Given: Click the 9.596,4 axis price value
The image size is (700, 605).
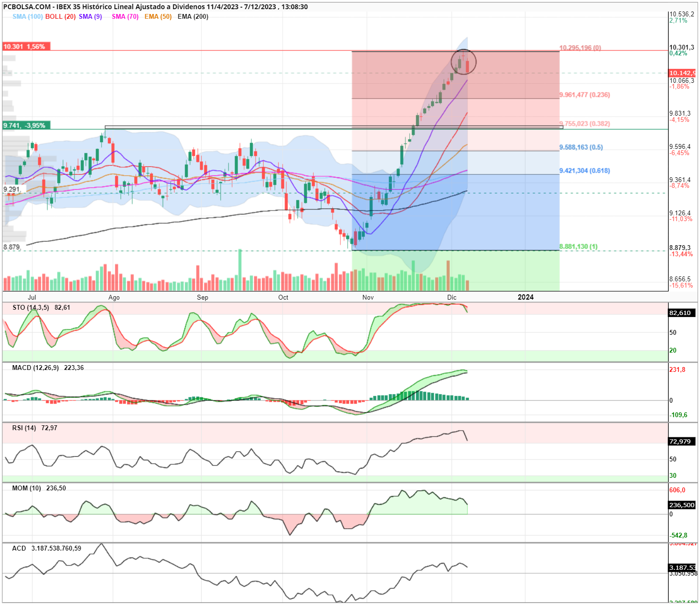Looking at the screenshot, I should point(680,147).
